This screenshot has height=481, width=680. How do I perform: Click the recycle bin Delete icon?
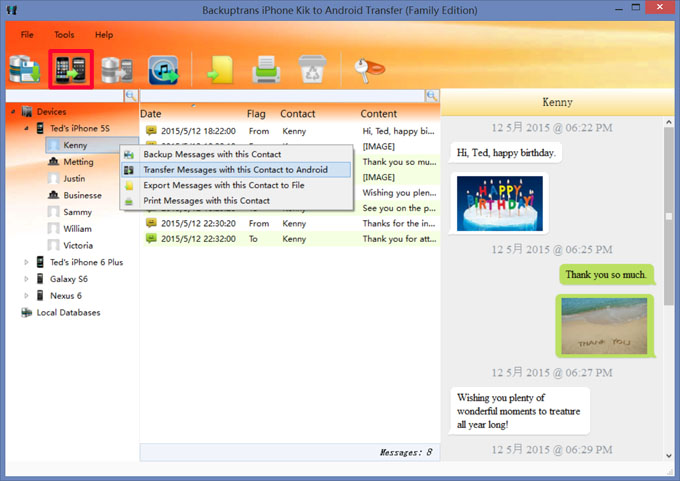tap(312, 69)
